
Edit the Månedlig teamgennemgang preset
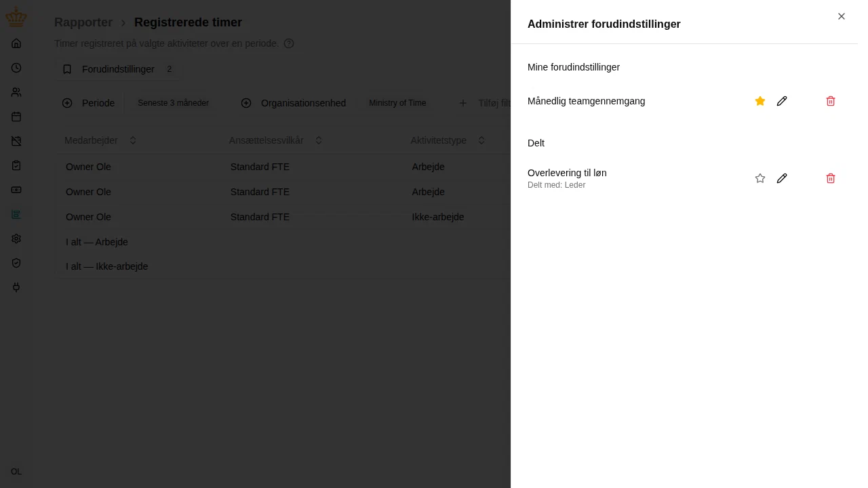point(782,101)
